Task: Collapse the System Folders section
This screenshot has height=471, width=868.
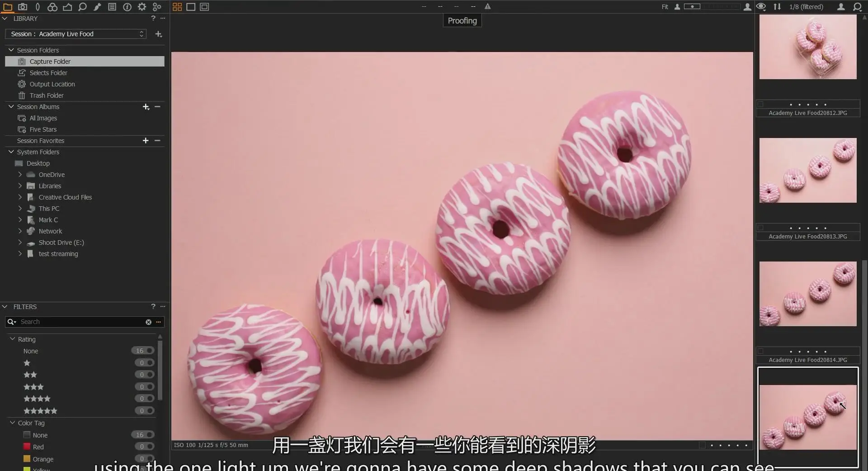Action: (x=11, y=152)
